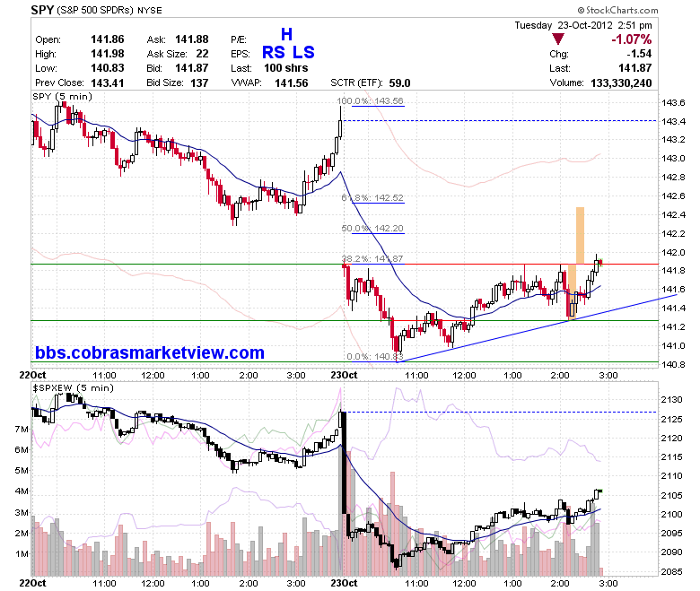Click the -1.07% percent change value

click(x=631, y=39)
